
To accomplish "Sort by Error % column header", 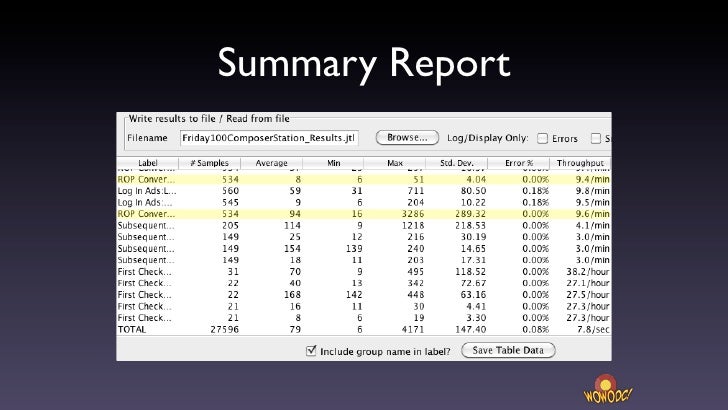I will click(x=519, y=163).
